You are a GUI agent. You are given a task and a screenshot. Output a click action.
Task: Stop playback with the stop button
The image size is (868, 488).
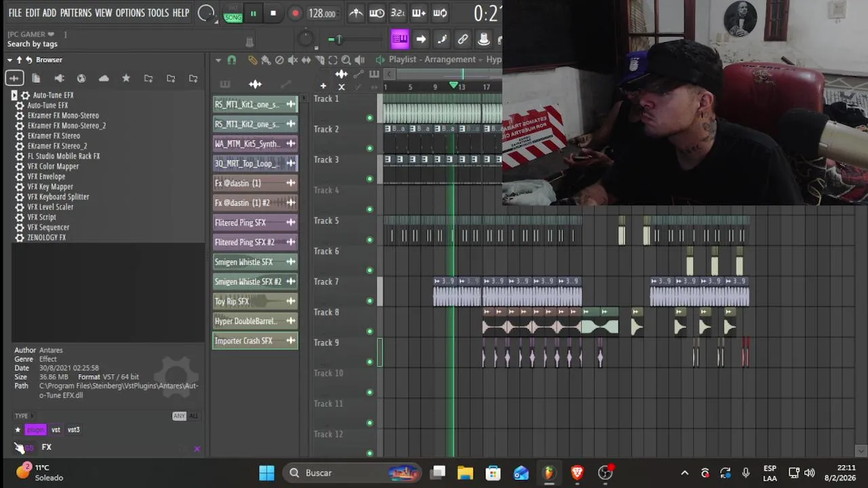click(273, 14)
